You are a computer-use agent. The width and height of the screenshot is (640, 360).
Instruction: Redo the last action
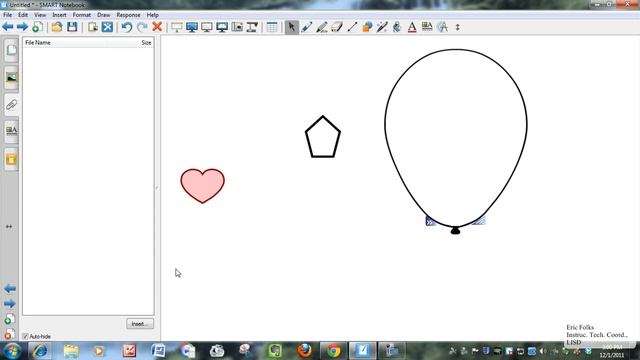[x=142, y=27]
